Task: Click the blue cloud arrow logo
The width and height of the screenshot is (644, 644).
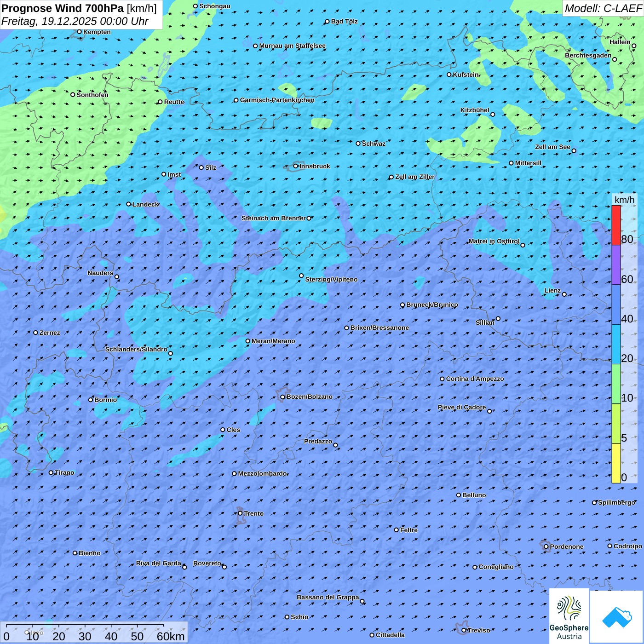Action: (x=617, y=617)
